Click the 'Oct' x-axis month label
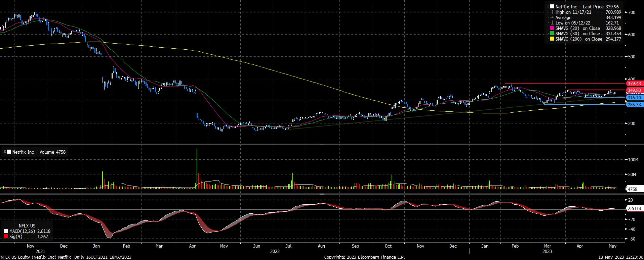 pyautogui.click(x=388, y=246)
